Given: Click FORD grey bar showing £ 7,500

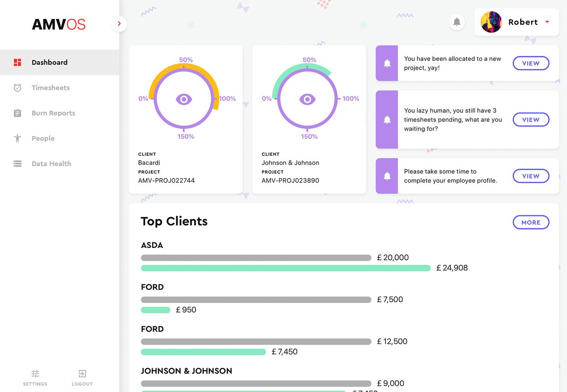Looking at the screenshot, I should [x=256, y=299].
